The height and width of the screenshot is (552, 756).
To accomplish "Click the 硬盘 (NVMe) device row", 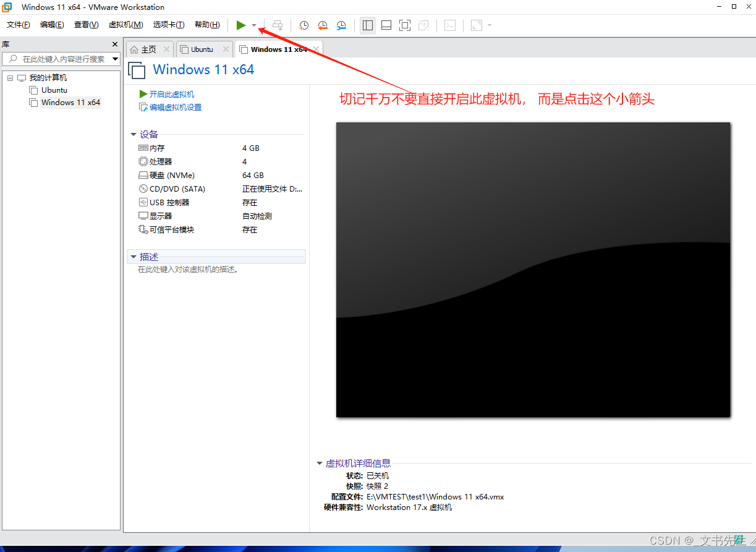I will pyautogui.click(x=221, y=176).
